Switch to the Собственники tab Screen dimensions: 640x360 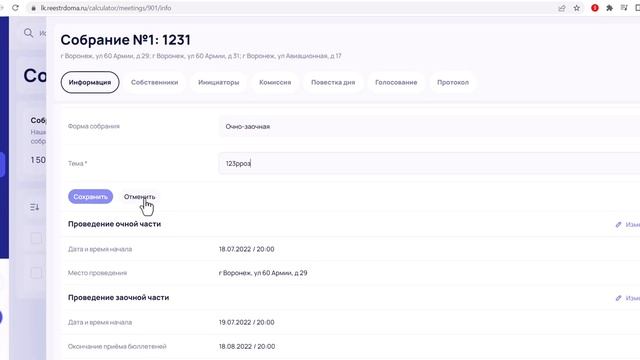click(154, 82)
